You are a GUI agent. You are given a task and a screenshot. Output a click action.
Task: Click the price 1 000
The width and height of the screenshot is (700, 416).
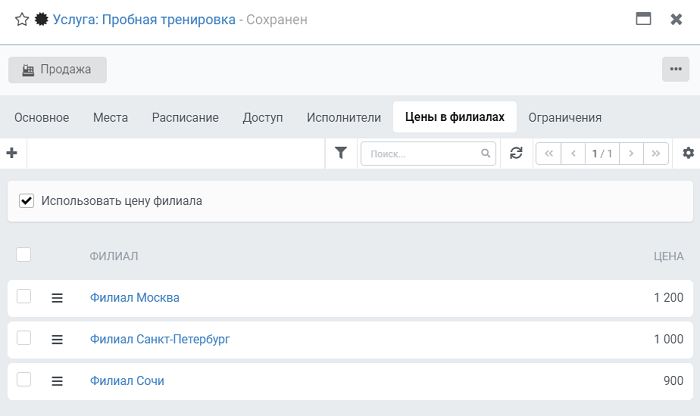click(669, 339)
